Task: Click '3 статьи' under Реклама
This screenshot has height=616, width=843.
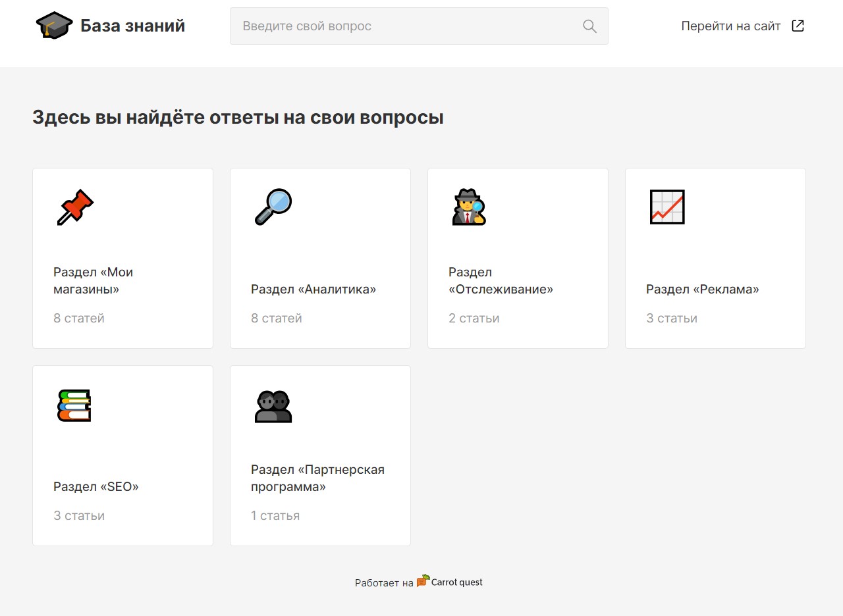Action: tap(672, 319)
